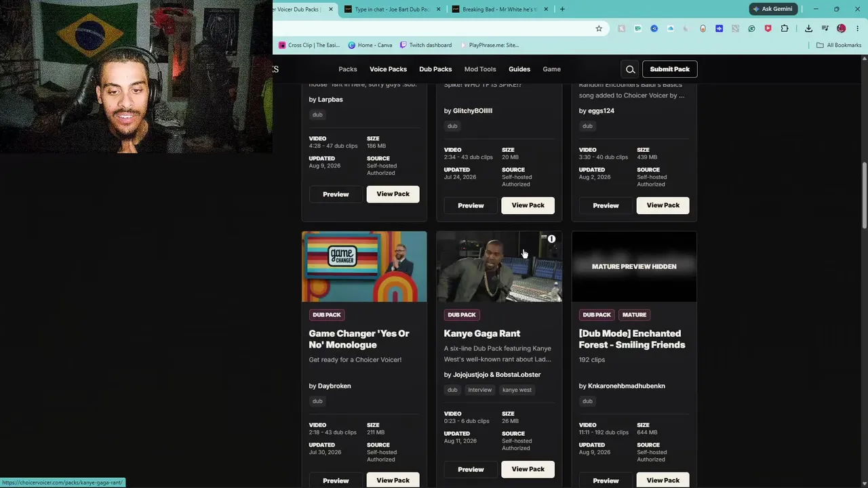
Task: Filter by the 'interview' tag
Action: (x=479, y=390)
